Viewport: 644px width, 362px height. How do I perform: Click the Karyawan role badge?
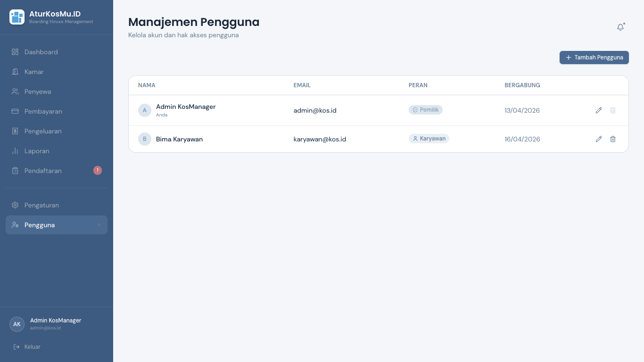(x=429, y=139)
